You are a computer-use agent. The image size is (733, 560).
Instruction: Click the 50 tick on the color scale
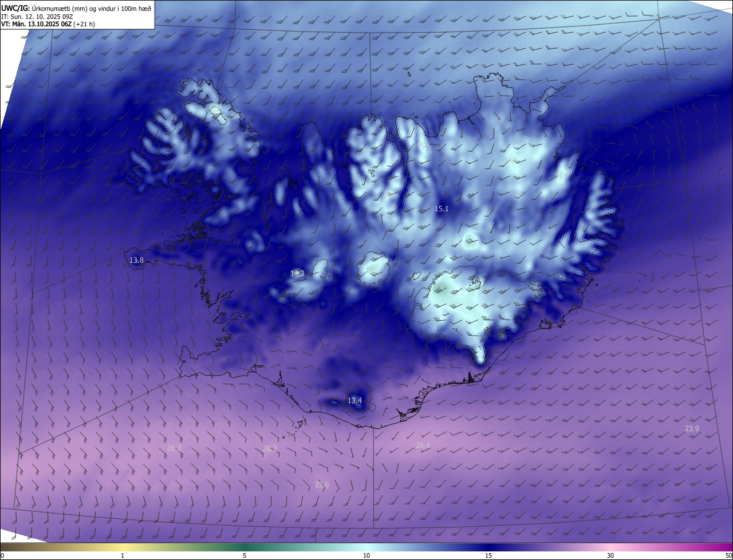[728, 555]
